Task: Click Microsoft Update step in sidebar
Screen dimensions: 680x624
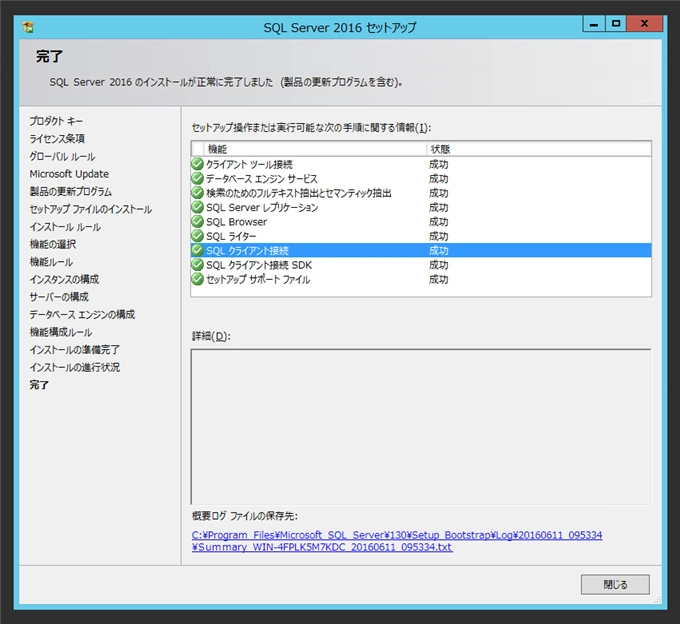Action: [x=69, y=174]
